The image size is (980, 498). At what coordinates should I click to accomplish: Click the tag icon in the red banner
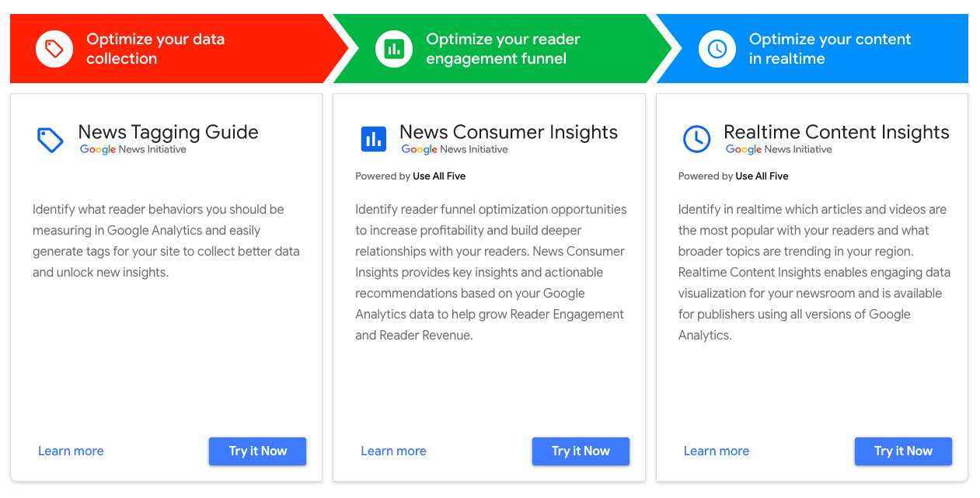point(54,48)
